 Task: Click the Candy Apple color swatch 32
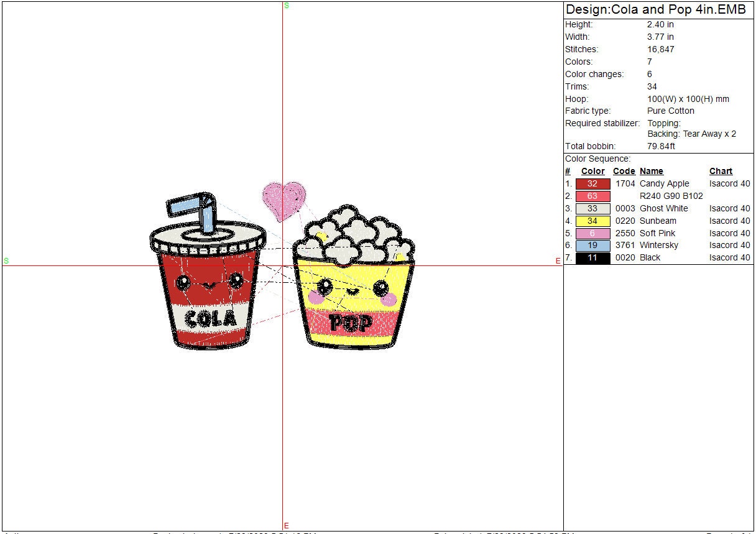point(592,184)
